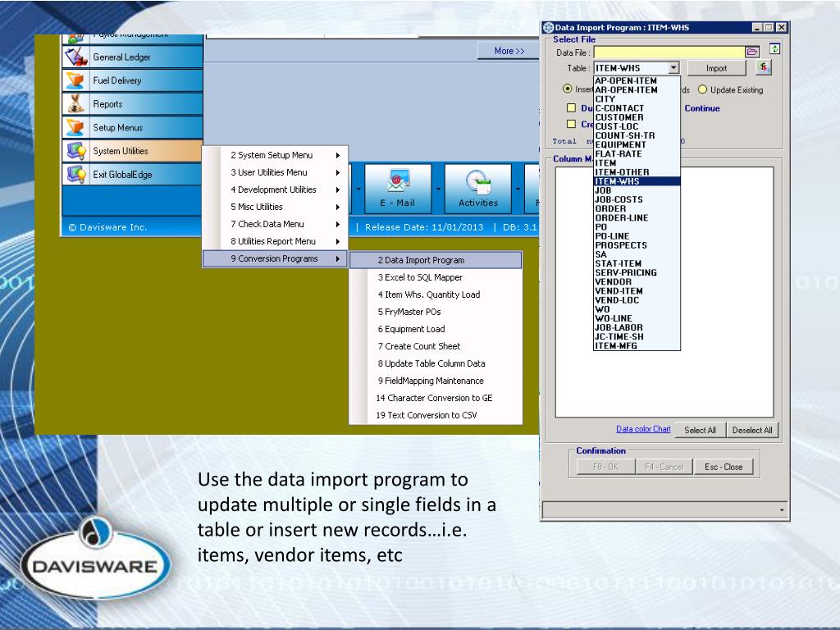The width and height of the screenshot is (840, 630).
Task: Toggle the checkbox below the Continue checkbox
Action: 572,124
